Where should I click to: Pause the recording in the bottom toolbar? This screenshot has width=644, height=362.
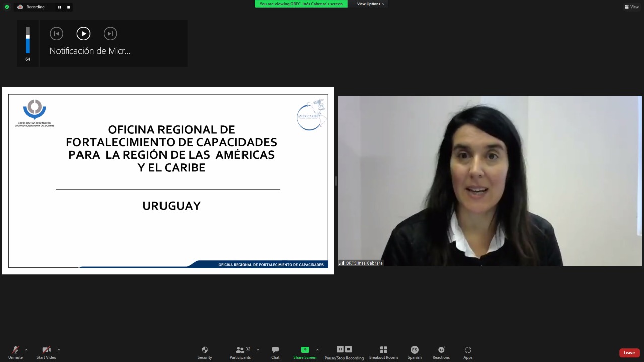(x=340, y=349)
